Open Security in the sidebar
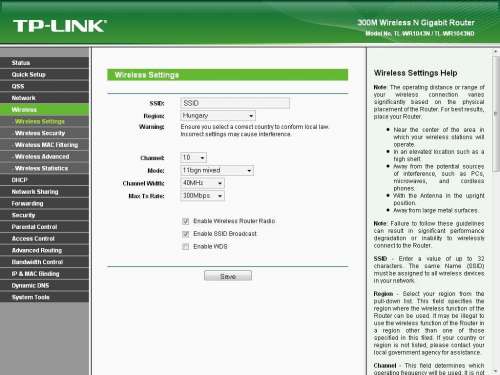 point(44,215)
